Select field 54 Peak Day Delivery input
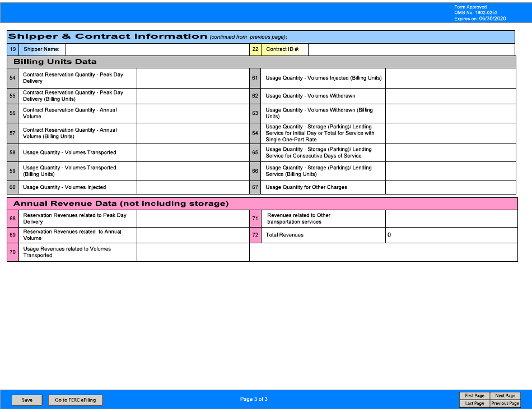Image resolution: width=532 pixels, height=412 pixels. [193, 78]
